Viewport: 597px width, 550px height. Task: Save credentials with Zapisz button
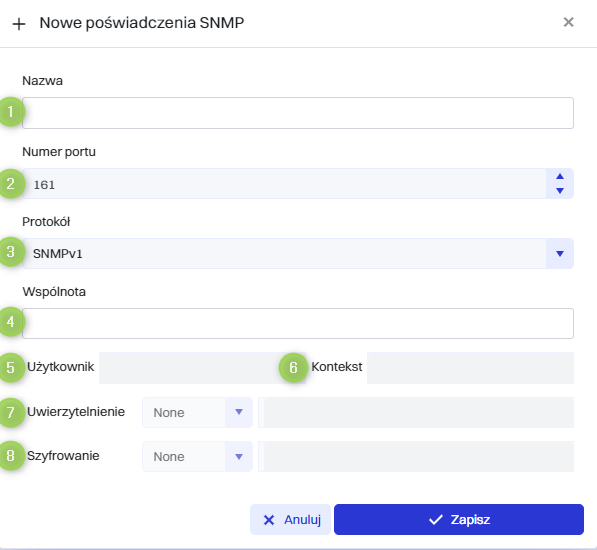pos(459,520)
